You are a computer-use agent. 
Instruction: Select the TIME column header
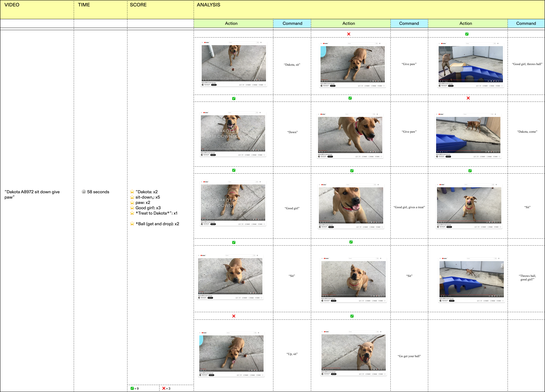84,5
